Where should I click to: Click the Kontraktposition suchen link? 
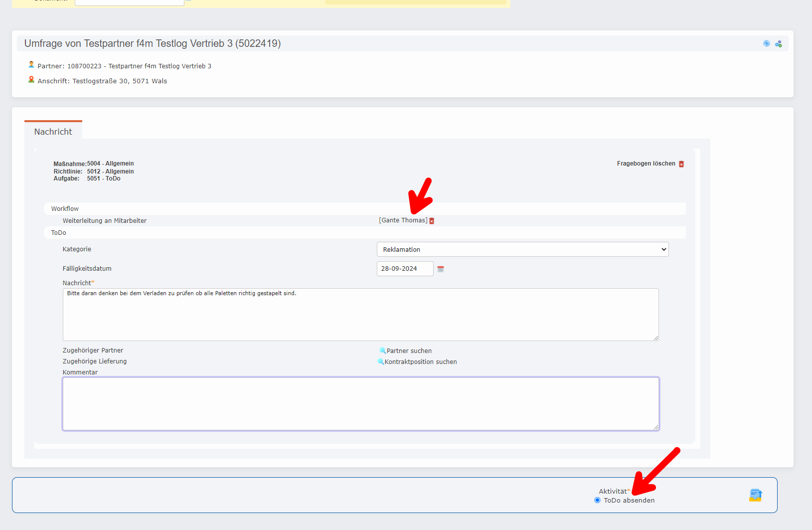click(x=421, y=362)
